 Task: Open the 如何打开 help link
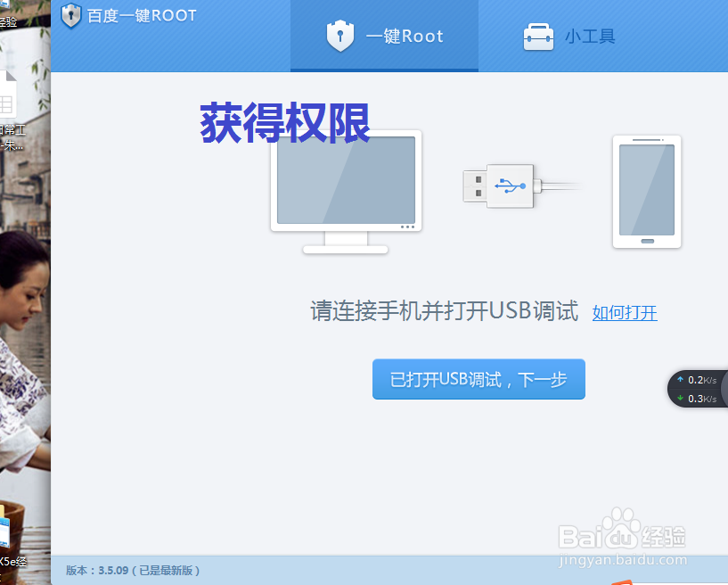pyautogui.click(x=625, y=313)
